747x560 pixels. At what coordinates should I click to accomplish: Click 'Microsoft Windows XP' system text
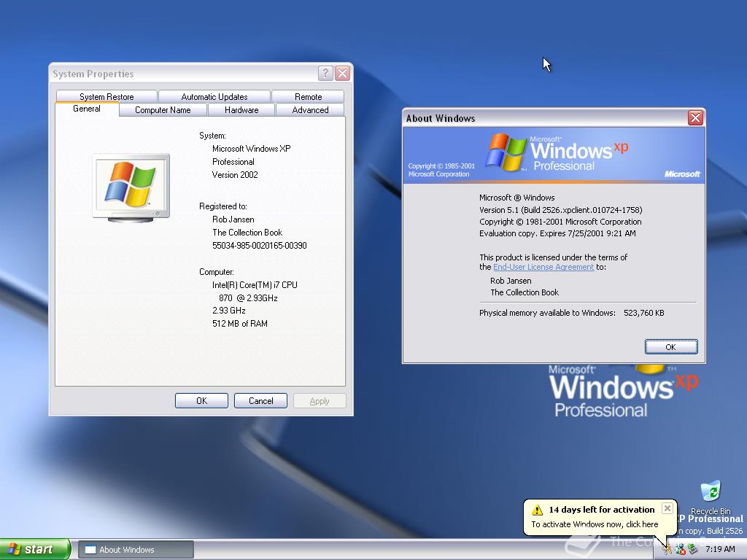[x=252, y=149]
